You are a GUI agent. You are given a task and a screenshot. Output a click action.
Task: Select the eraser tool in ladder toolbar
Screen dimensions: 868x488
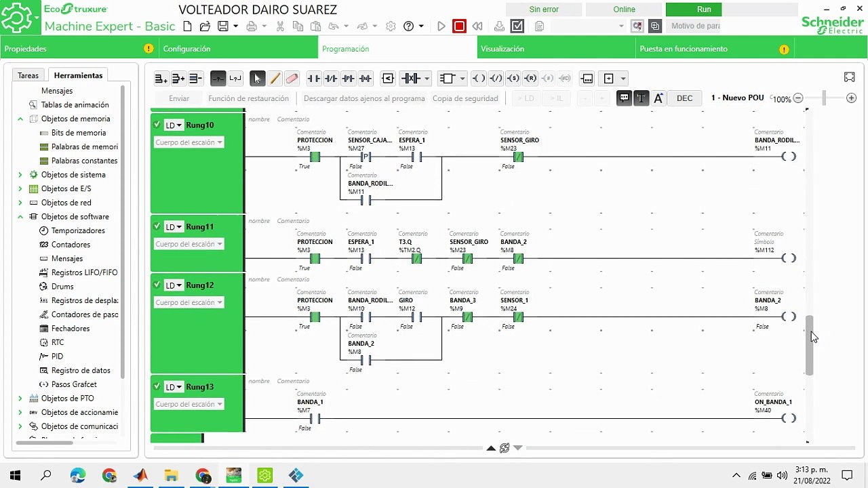(292, 79)
